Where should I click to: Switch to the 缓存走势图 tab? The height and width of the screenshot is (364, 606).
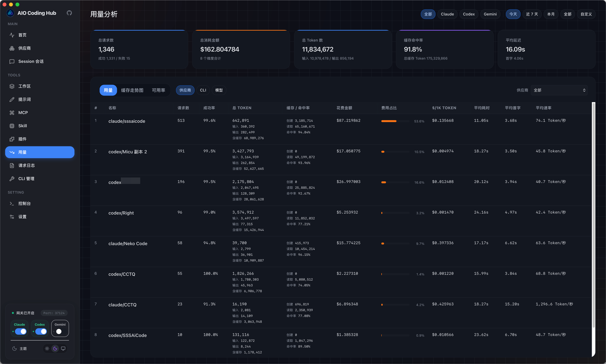click(132, 90)
